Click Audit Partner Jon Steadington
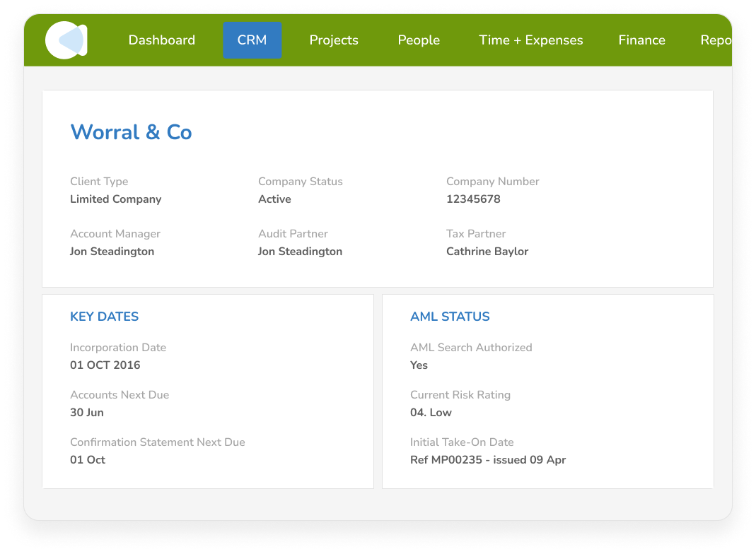Viewport: 756px width, 554px height. click(300, 251)
